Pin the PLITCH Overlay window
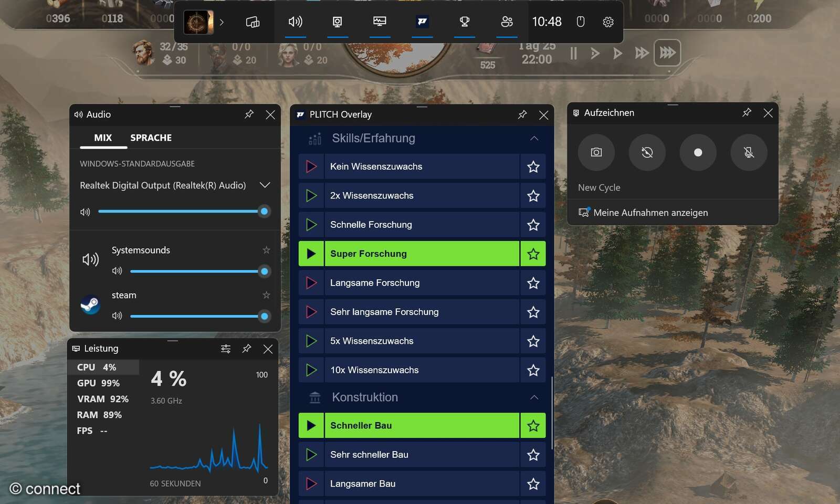This screenshot has width=840, height=504. (x=522, y=114)
